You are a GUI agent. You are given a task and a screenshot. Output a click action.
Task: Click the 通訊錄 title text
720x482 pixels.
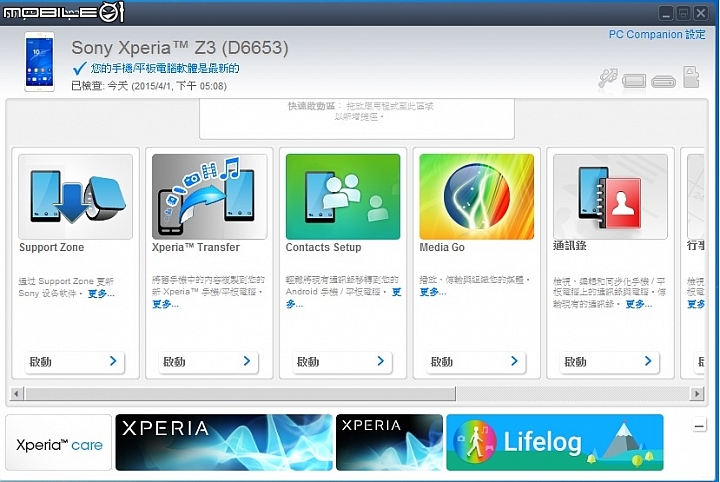coord(569,246)
